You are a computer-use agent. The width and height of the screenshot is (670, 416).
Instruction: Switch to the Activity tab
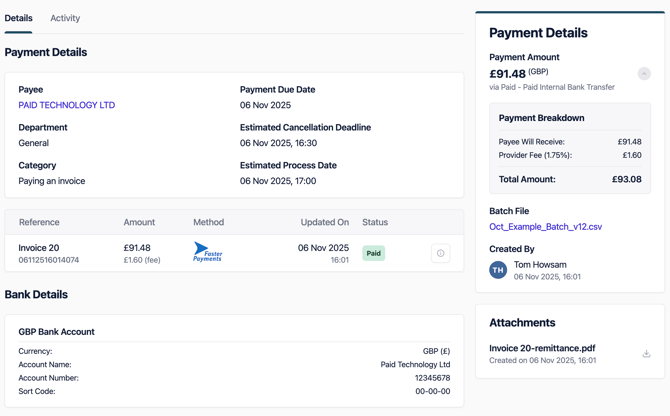[x=65, y=18]
